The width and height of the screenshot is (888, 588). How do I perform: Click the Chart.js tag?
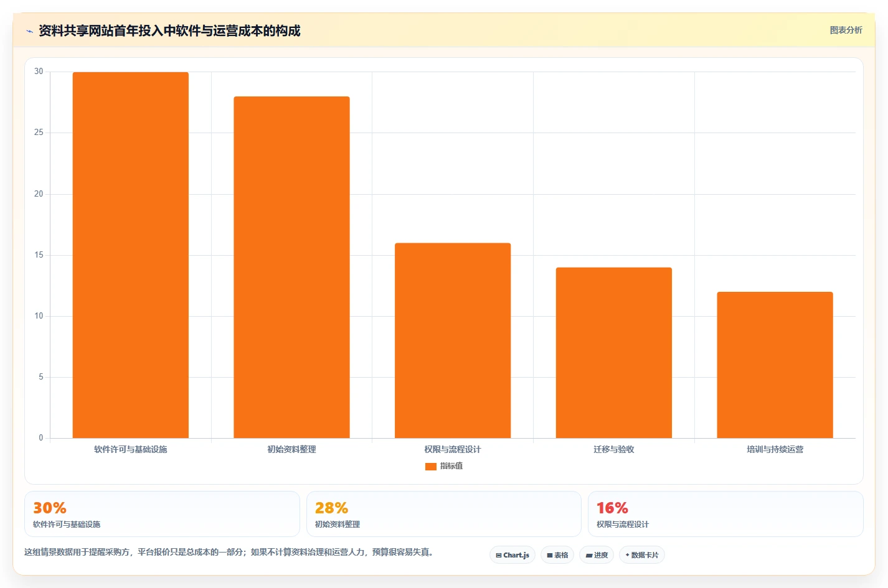512,555
